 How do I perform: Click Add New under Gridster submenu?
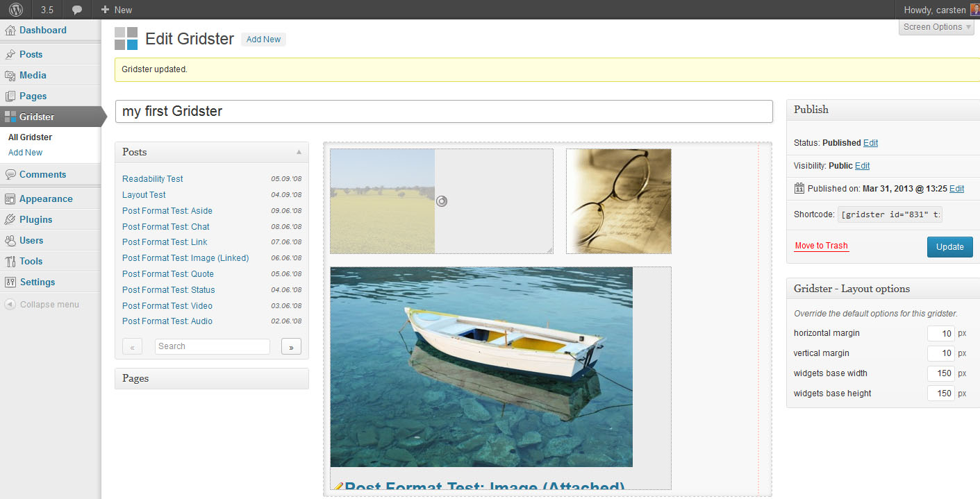pos(25,153)
